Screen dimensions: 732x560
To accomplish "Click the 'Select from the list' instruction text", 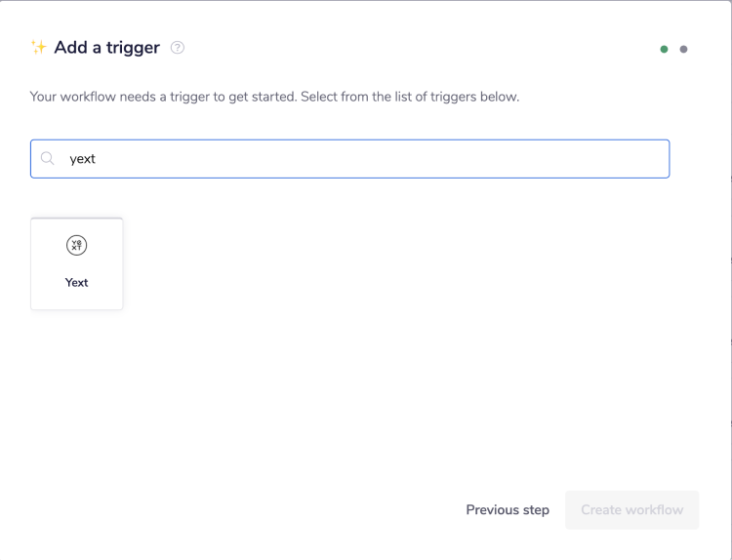I will pyautogui.click(x=410, y=98).
